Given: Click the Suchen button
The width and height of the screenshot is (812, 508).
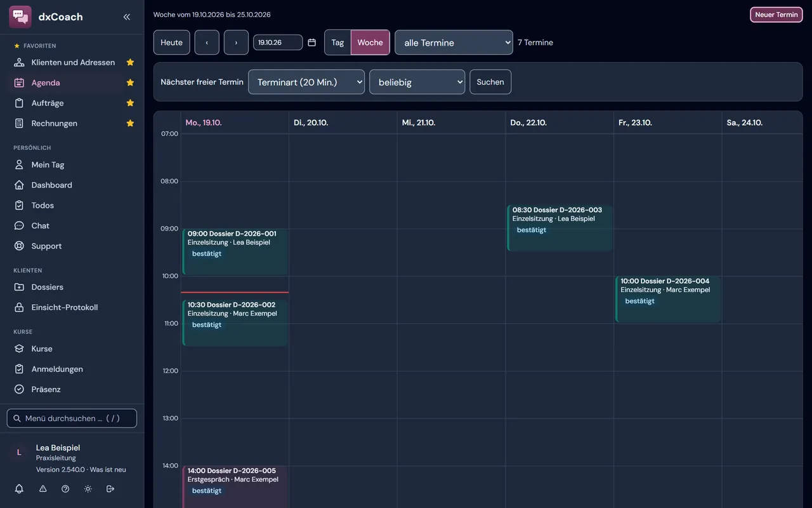Looking at the screenshot, I should tap(490, 82).
